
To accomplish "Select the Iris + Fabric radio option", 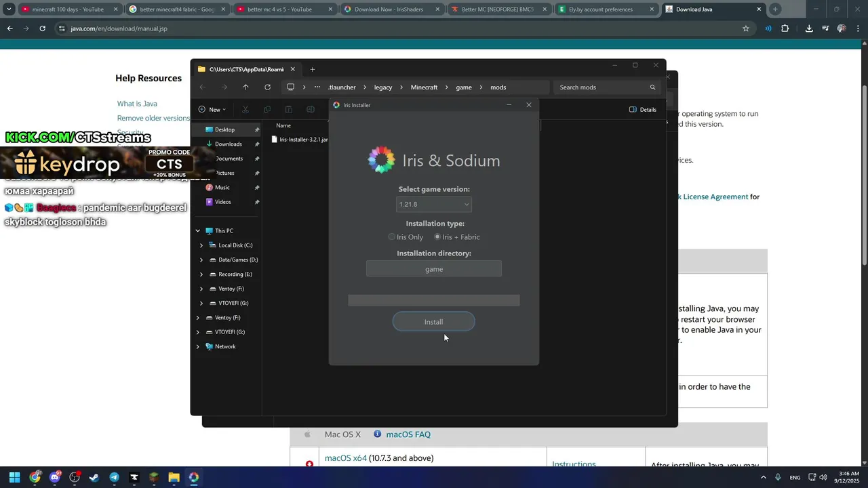I will pyautogui.click(x=457, y=237).
